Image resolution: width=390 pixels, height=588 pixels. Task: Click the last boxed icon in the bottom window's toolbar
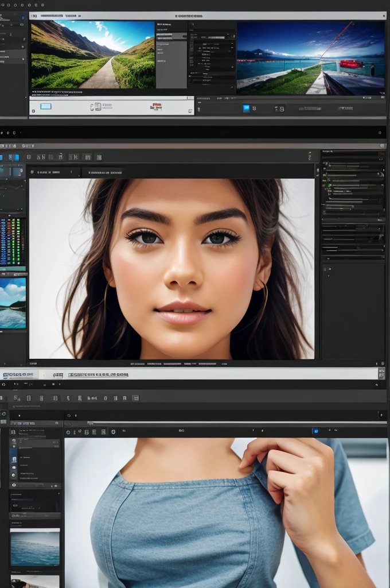click(135, 398)
